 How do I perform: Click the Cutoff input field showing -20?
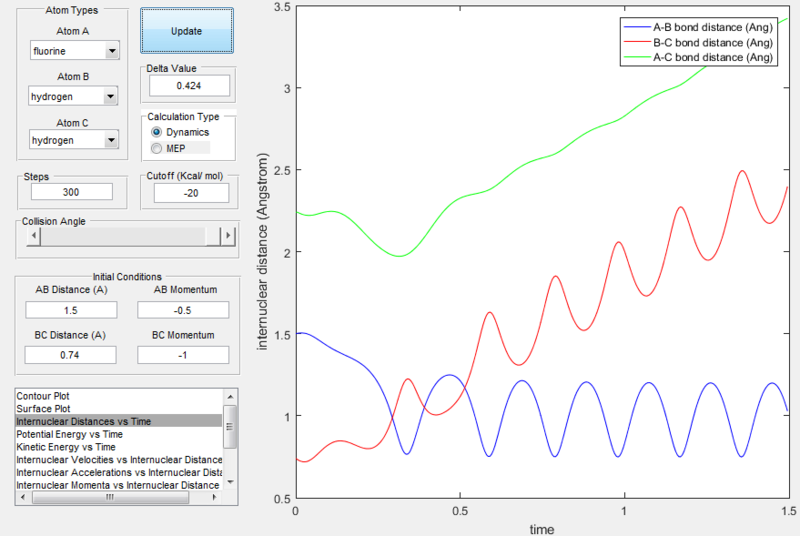191,193
